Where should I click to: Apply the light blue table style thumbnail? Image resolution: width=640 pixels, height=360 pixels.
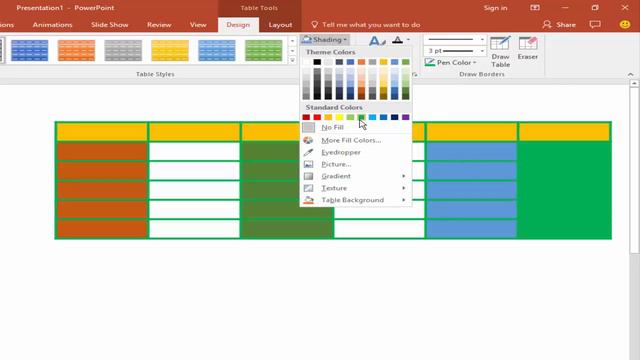tap(217, 50)
